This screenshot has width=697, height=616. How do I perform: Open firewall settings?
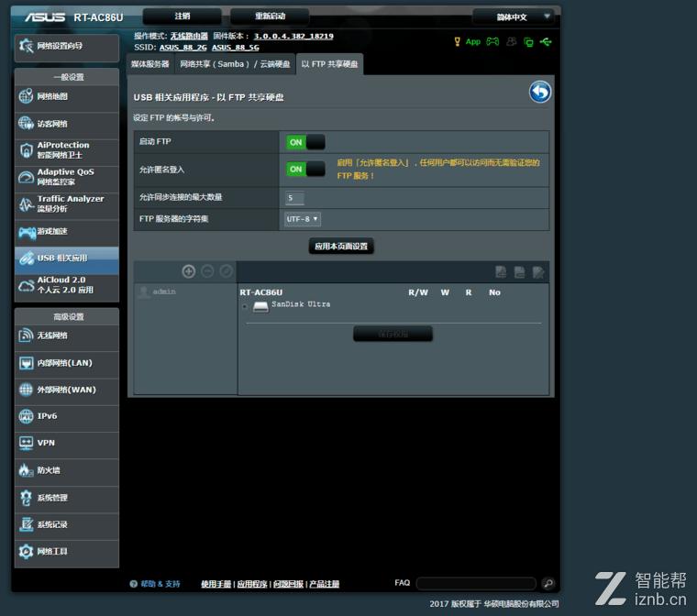(67, 470)
